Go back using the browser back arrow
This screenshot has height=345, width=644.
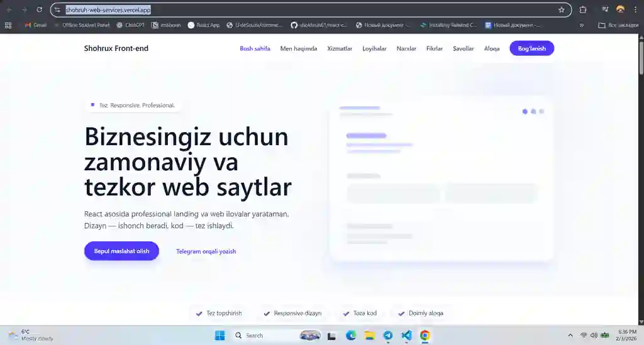tap(9, 9)
